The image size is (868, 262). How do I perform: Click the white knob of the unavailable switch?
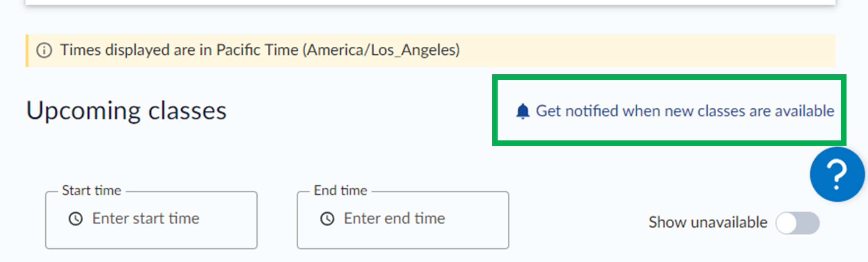click(x=787, y=223)
